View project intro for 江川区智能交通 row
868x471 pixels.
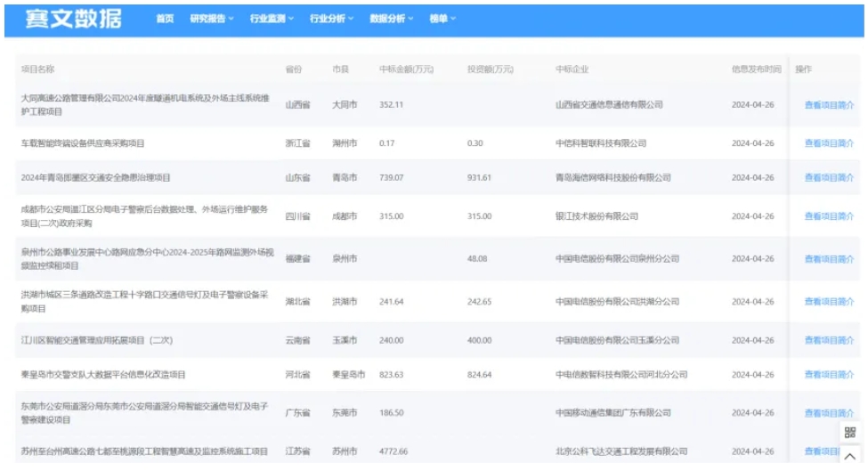pyautogui.click(x=829, y=340)
